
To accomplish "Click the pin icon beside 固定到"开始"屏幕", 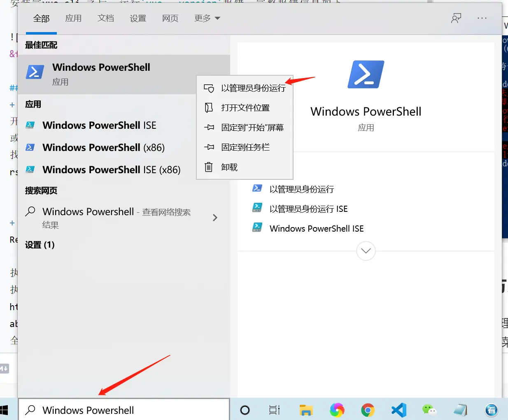I will click(x=209, y=128).
